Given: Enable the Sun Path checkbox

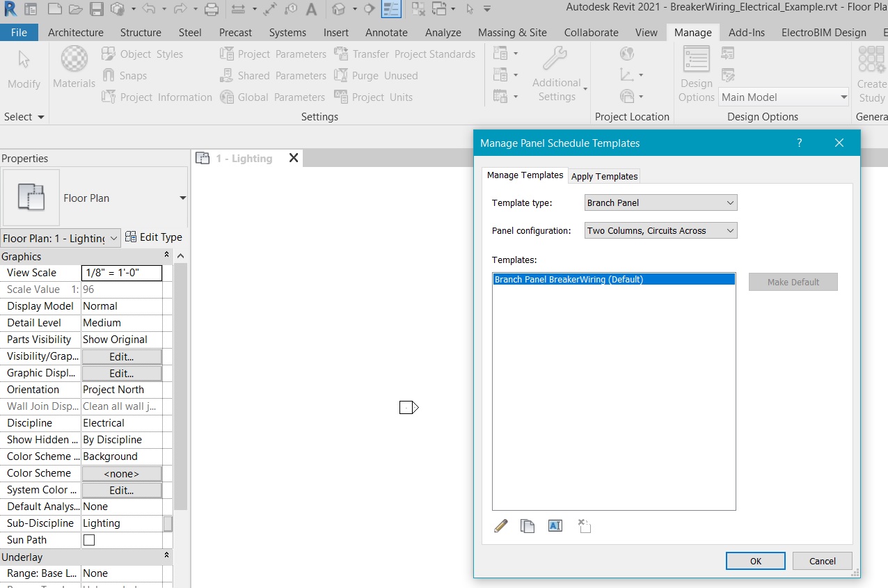Looking at the screenshot, I should tap(89, 540).
